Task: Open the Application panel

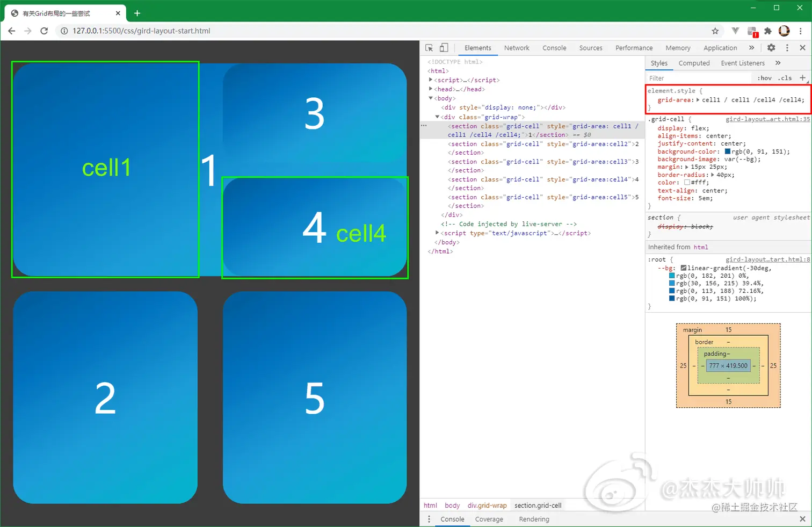Action: click(720, 48)
